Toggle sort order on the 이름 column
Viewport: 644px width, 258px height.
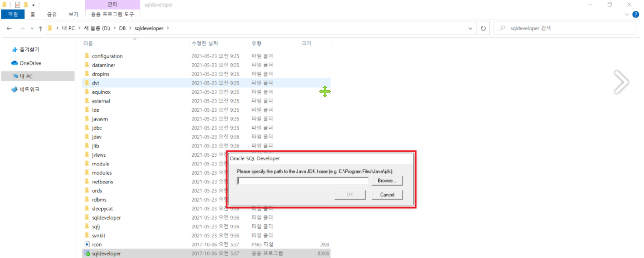(90, 43)
